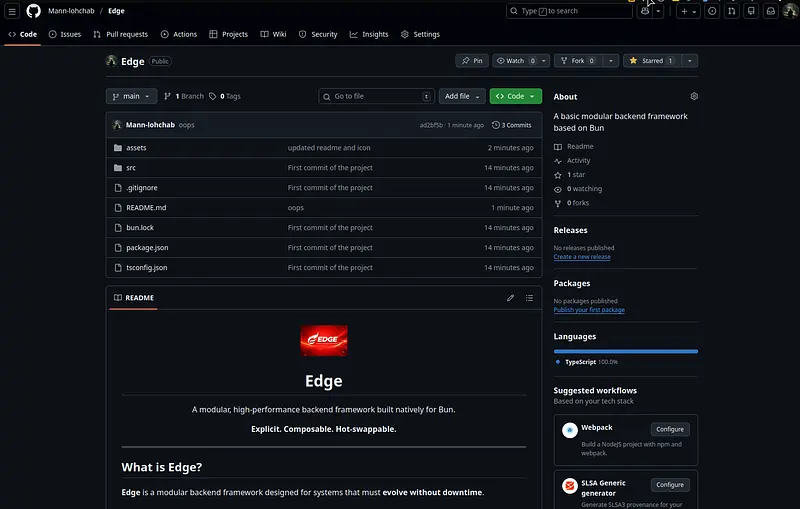800x509 pixels.
Task: Open the Add file dropdown
Action: (462, 96)
